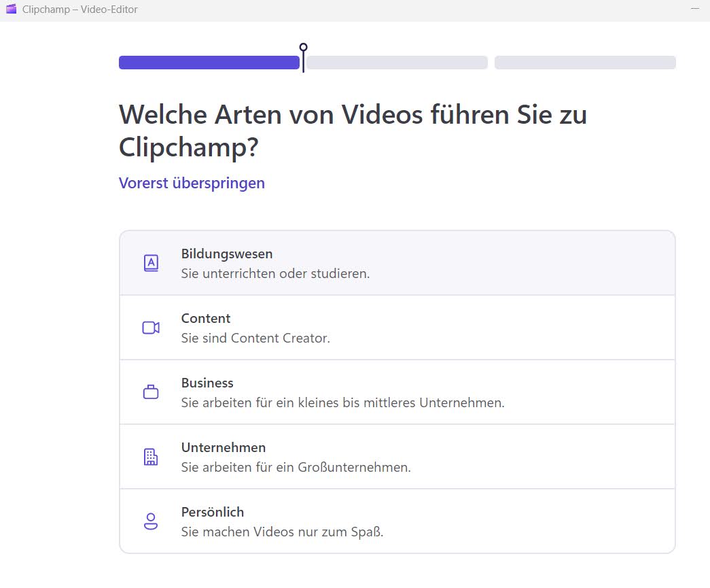Click the Bildungswesen book icon
This screenshot has width=710, height=588.
coord(150,262)
